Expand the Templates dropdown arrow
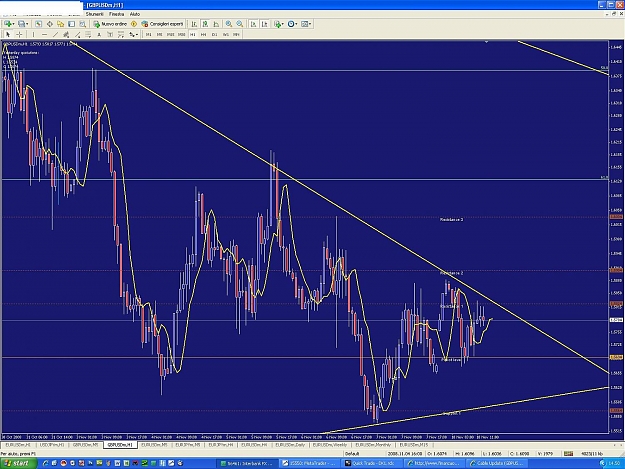625x469 pixels. [x=310, y=24]
